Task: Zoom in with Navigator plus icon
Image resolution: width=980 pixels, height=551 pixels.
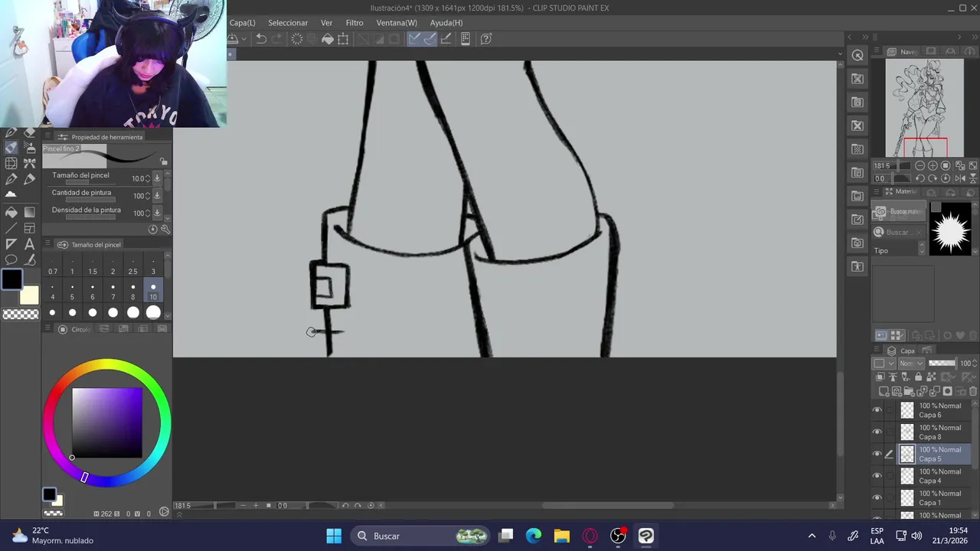Action: pyautogui.click(x=933, y=165)
